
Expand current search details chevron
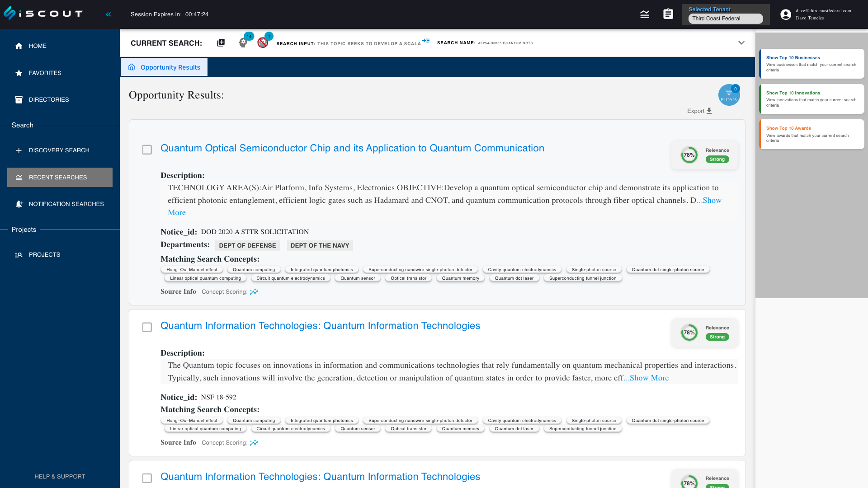[741, 43]
